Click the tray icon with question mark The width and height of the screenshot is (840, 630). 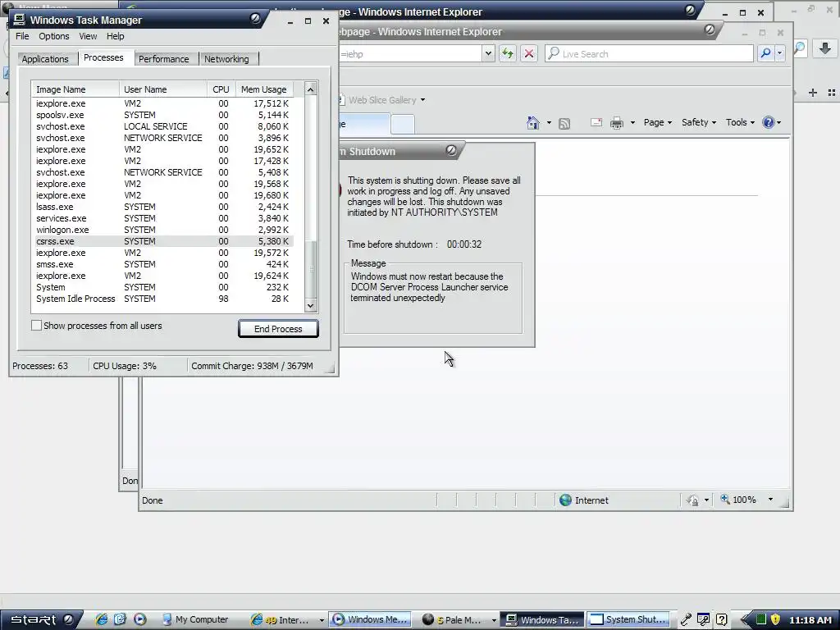(x=722, y=620)
